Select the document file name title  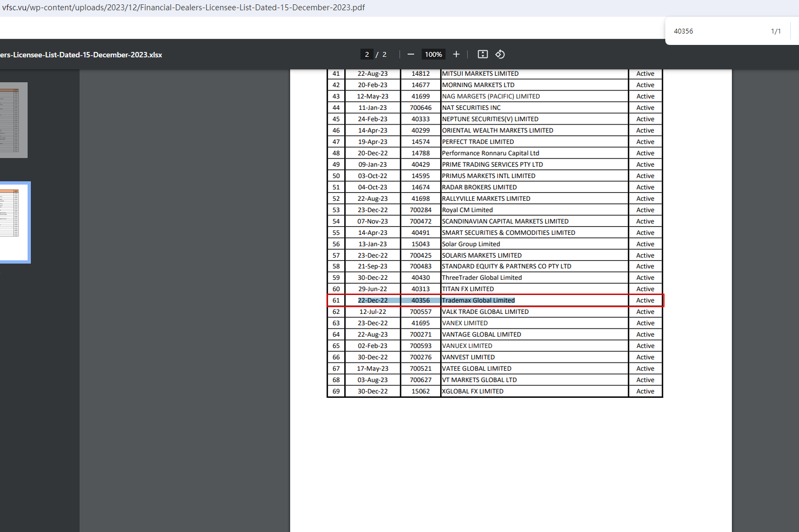click(81, 55)
